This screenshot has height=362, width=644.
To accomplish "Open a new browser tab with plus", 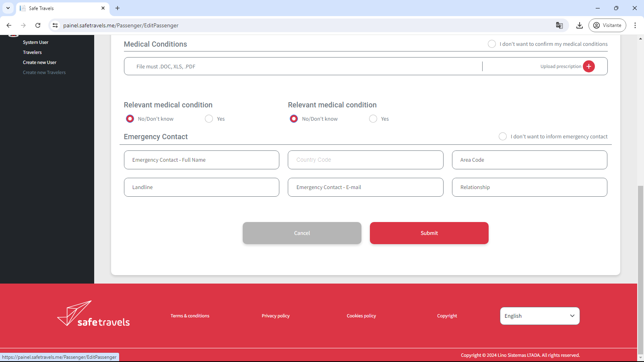I will pyautogui.click(x=118, y=8).
